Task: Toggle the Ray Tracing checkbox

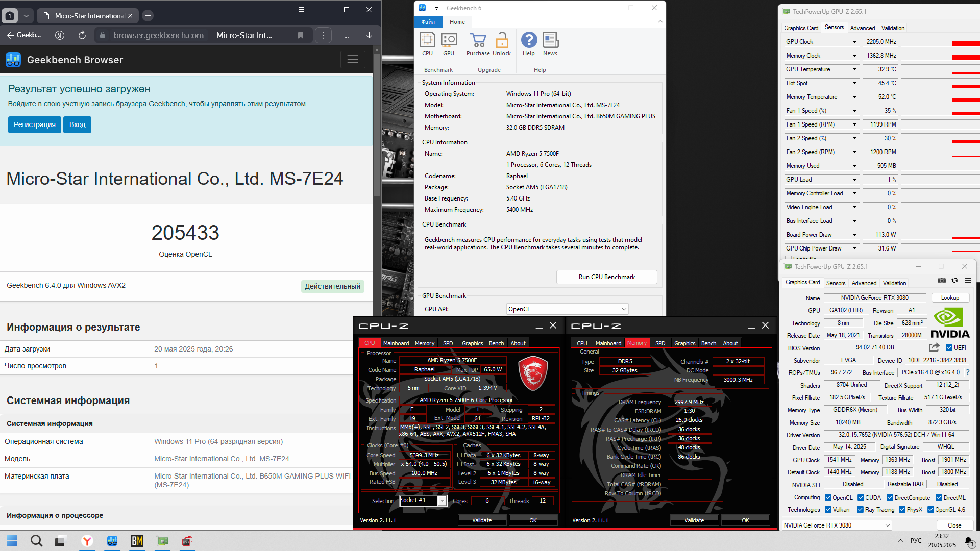Action: (861, 510)
